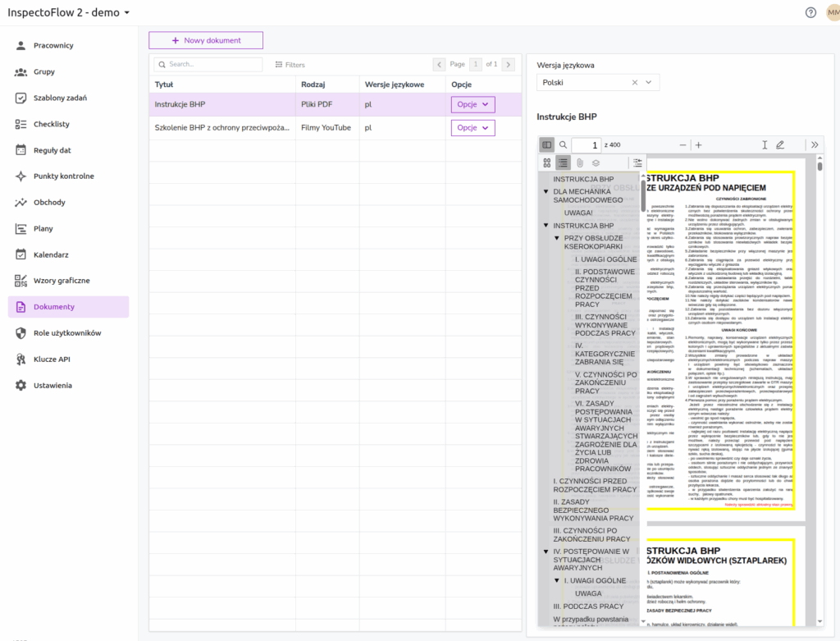Activate the PDF draw pen tool

[x=780, y=144]
